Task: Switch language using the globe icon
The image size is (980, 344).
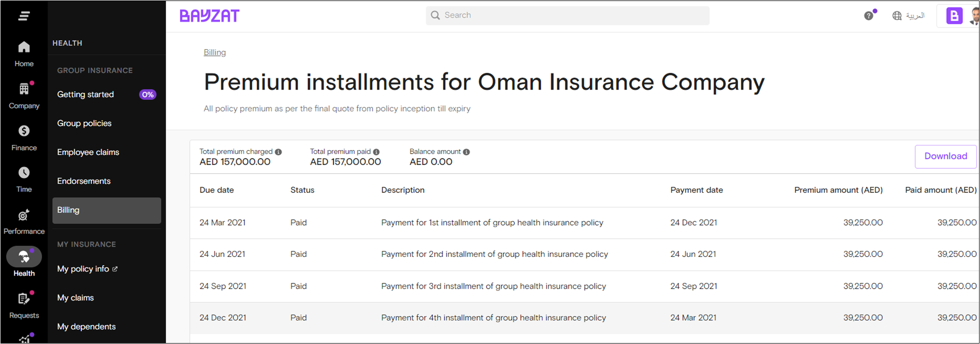Action: (x=897, y=16)
